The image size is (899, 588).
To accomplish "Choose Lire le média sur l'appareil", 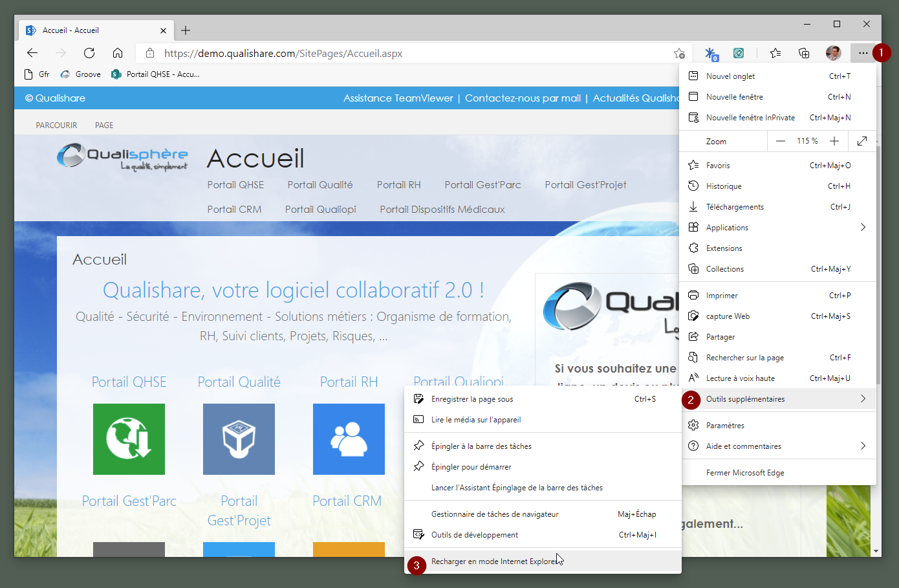I will coord(543,420).
